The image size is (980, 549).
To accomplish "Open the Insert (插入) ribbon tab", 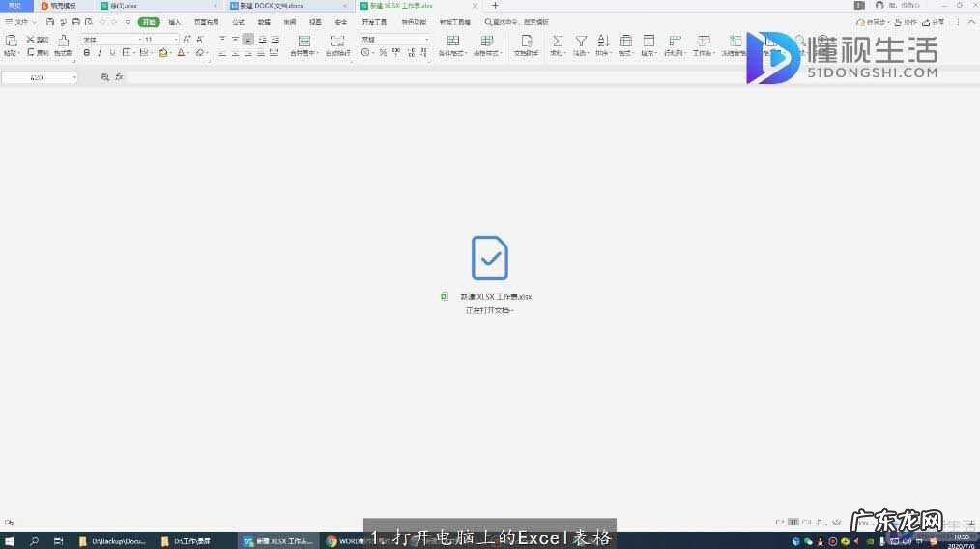I will [x=174, y=21].
